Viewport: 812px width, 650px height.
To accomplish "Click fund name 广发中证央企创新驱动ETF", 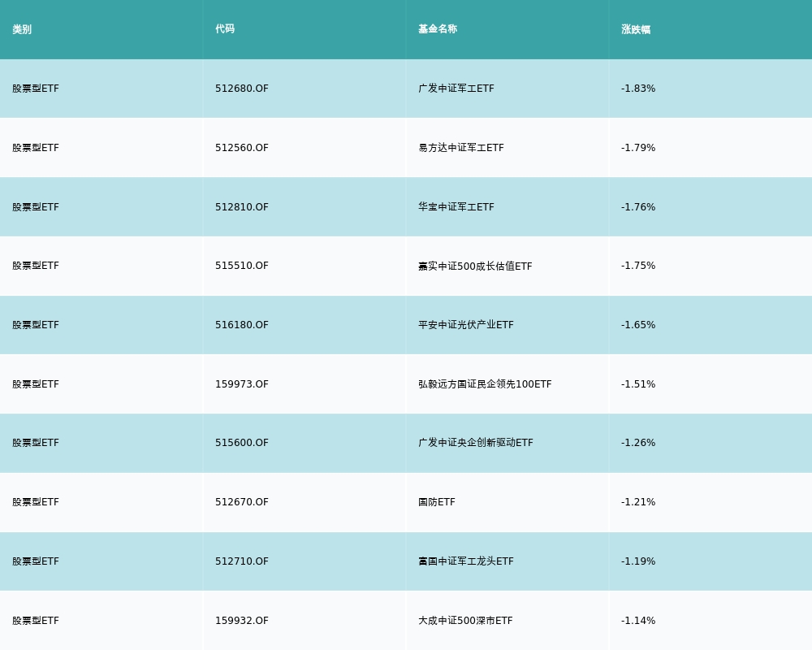I will (x=476, y=443).
